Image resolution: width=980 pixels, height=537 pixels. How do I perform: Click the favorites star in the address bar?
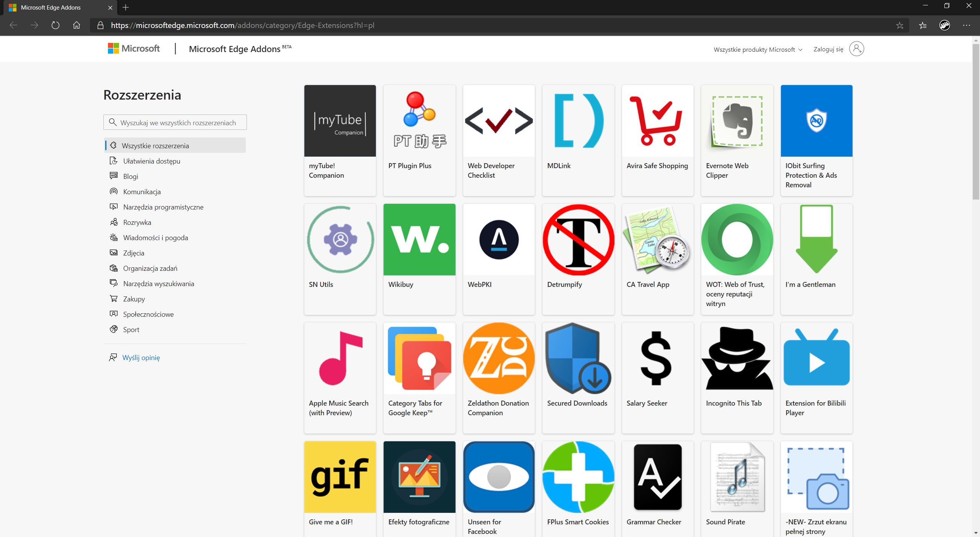(x=899, y=25)
